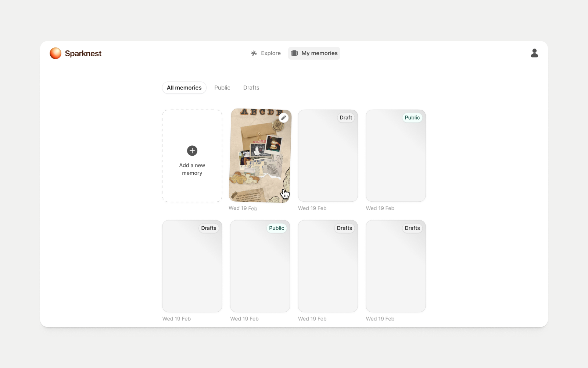The height and width of the screenshot is (368, 588).
Task: Click the plus icon to add memory
Action: (192, 151)
